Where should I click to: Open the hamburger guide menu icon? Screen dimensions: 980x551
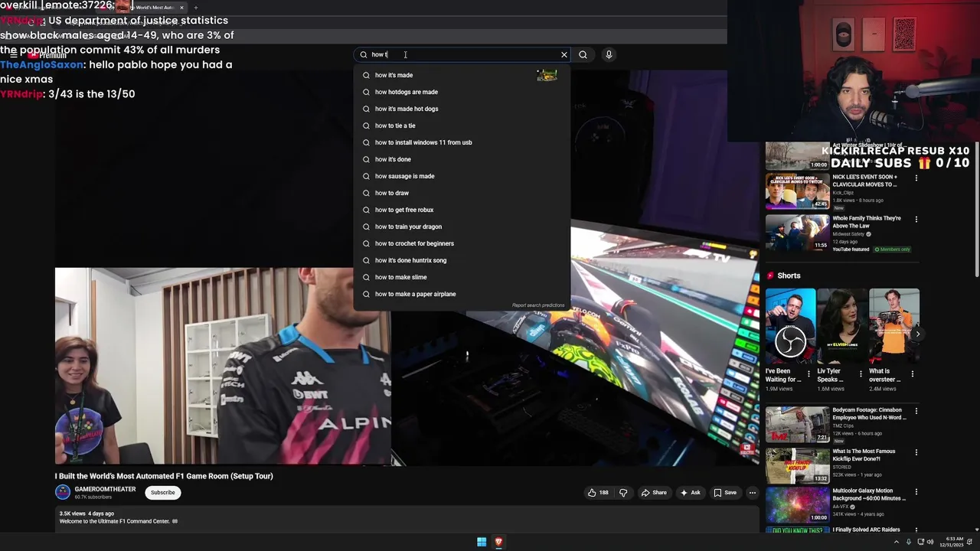[13, 55]
